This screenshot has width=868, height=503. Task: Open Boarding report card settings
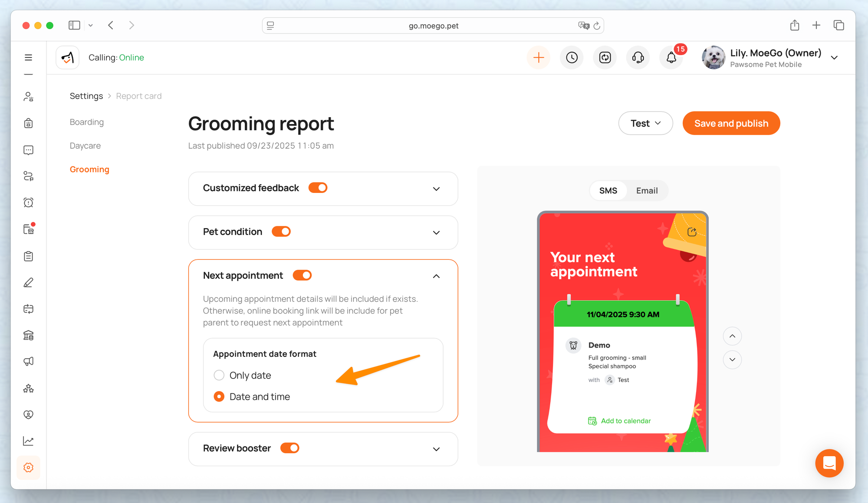point(87,122)
